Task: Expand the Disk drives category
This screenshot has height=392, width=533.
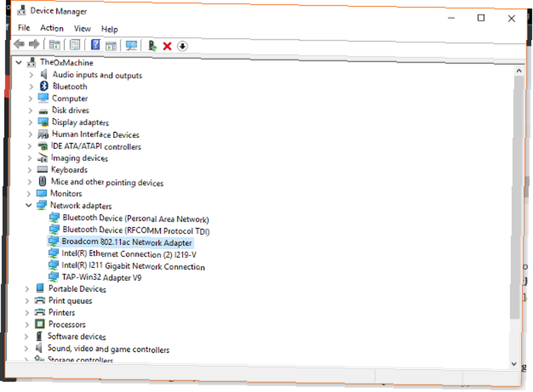Action: click(x=30, y=110)
